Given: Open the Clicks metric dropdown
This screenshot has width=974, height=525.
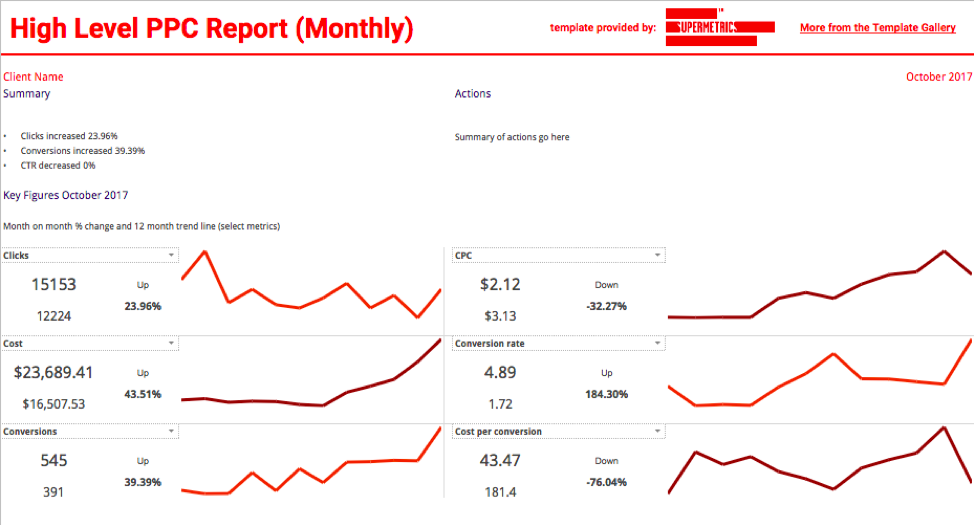Looking at the screenshot, I should (x=172, y=256).
